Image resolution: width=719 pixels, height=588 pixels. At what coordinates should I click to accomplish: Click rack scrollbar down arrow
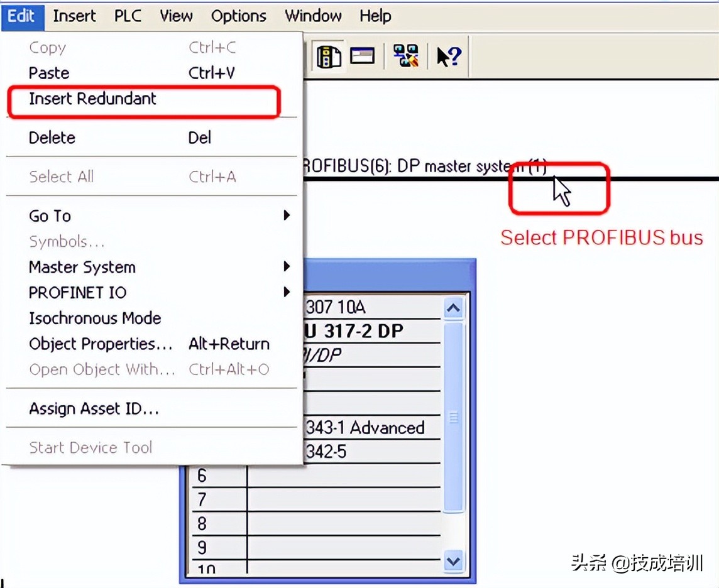coord(454,561)
